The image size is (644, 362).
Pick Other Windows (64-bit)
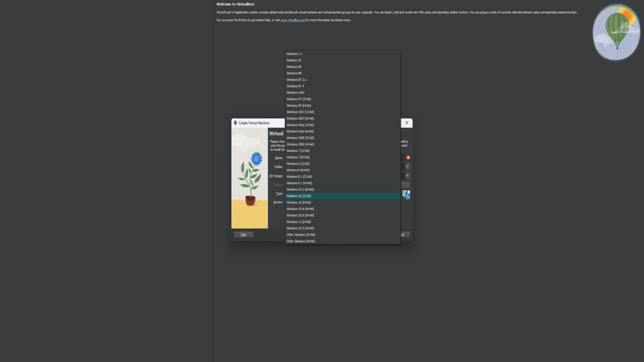click(343, 241)
